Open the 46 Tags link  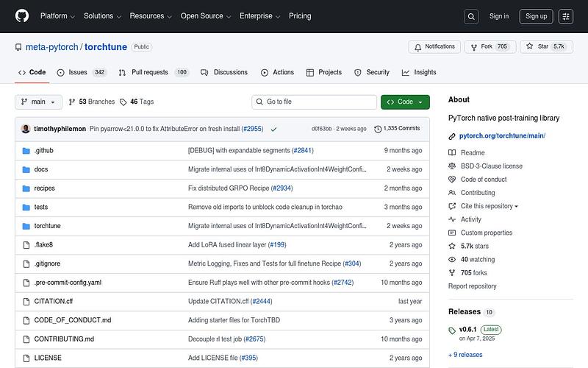point(137,102)
